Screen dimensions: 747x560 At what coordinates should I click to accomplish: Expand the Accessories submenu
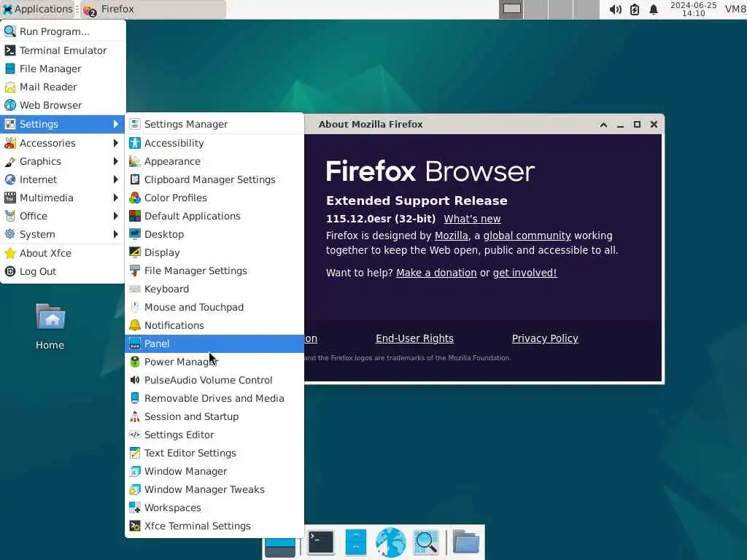pyautogui.click(x=63, y=143)
